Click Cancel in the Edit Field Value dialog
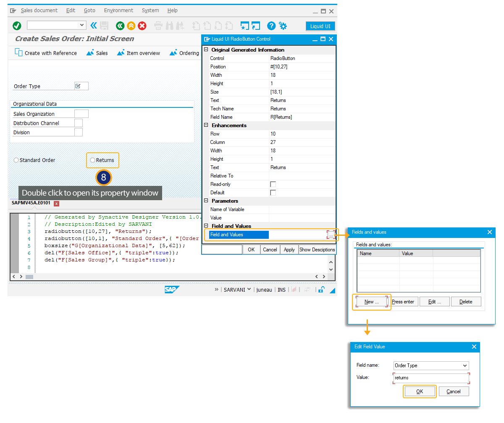Viewport: 504px width, 423px height. 454,392
